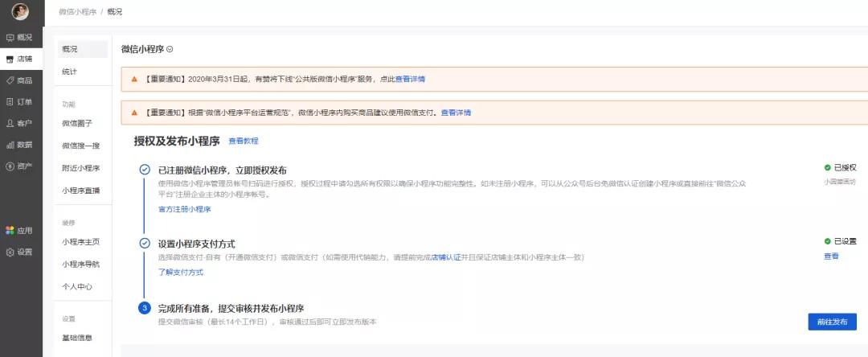
Task: Click the 授权及发布小程序 heading
Action: [x=177, y=141]
